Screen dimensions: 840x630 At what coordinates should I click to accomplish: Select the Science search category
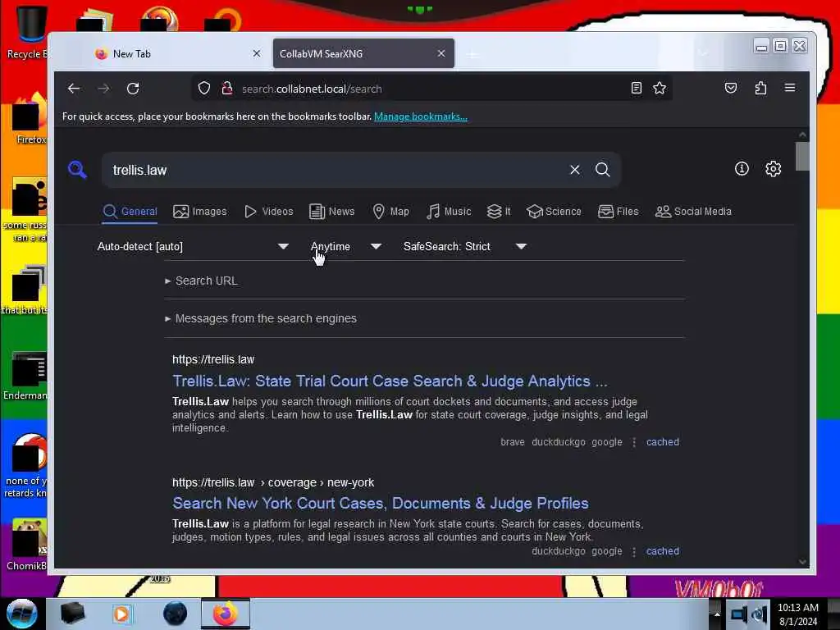554,212
